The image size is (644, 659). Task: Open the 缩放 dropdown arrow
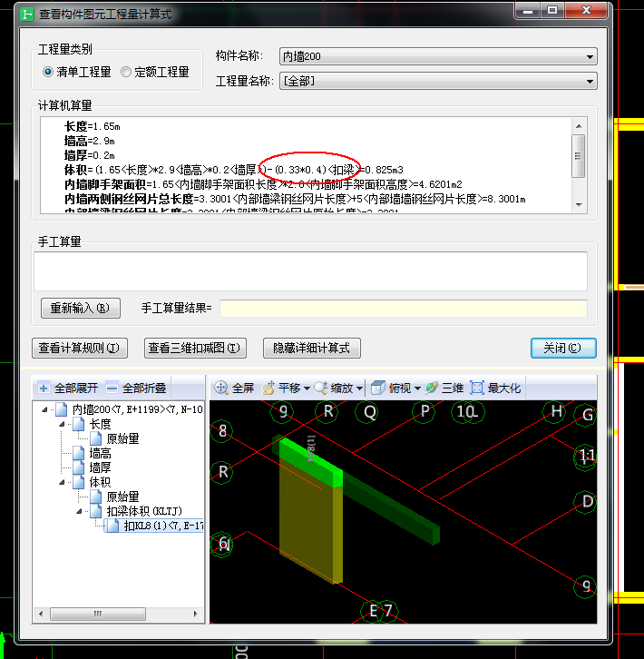pos(359,389)
